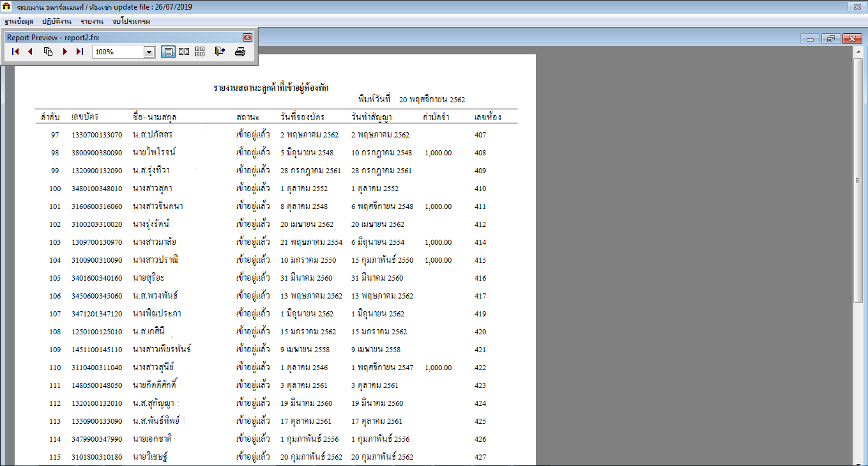Advance to next page in preview
Screen dimensions: 868x466
[x=65, y=52]
